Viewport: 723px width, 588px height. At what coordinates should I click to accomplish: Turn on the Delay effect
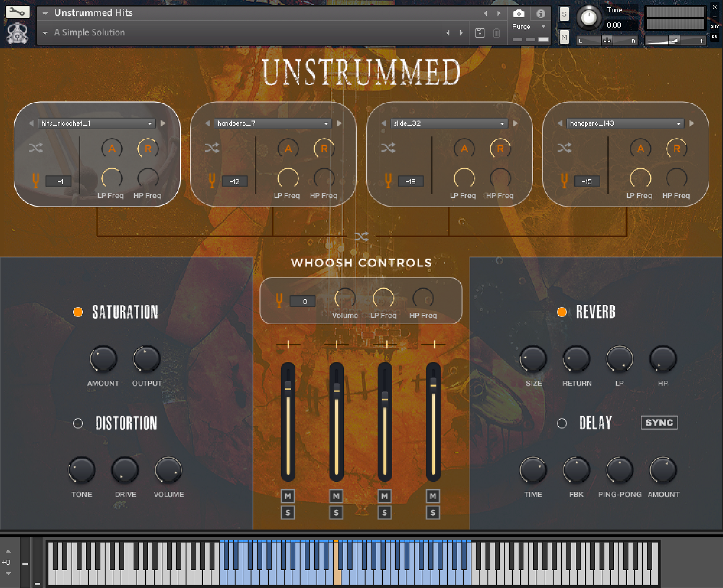[562, 423]
